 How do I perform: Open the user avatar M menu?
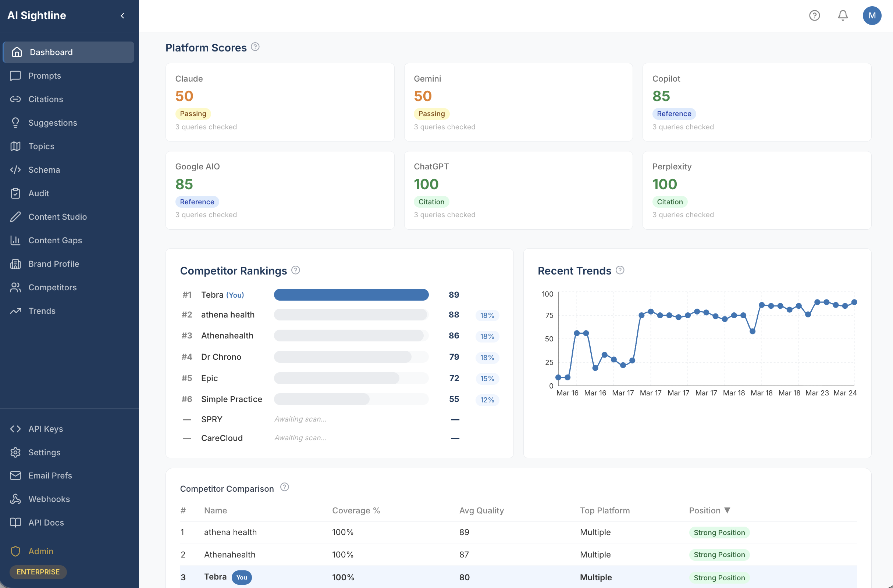[872, 15]
